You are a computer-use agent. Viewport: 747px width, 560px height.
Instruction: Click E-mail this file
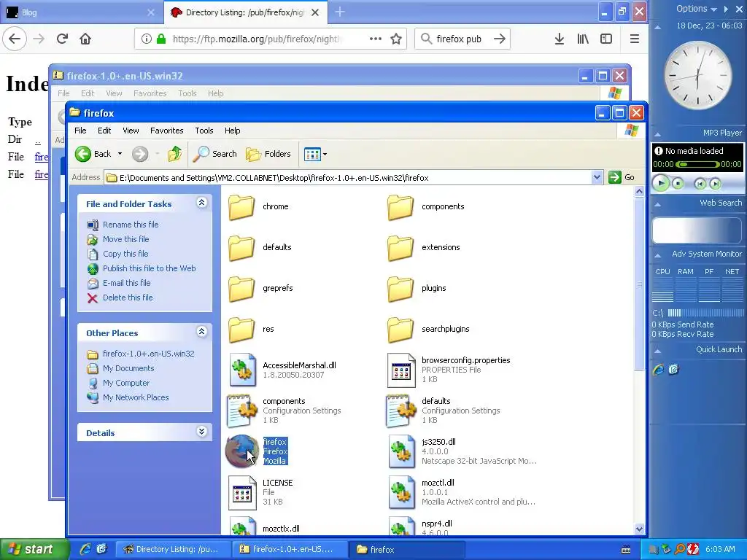coord(127,283)
